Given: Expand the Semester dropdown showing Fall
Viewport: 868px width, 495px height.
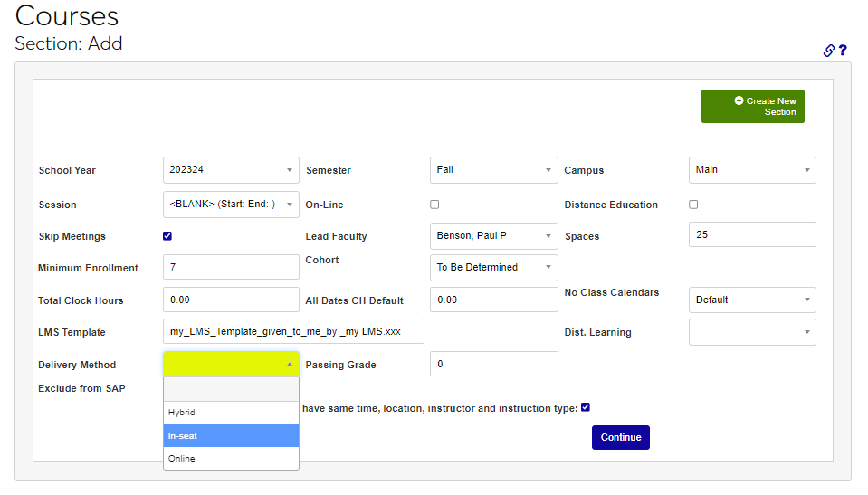Looking at the screenshot, I should click(x=493, y=170).
